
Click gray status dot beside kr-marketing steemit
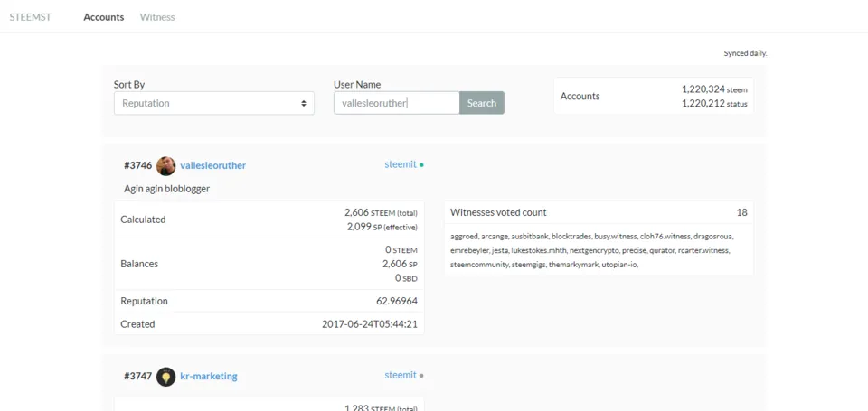(x=422, y=376)
